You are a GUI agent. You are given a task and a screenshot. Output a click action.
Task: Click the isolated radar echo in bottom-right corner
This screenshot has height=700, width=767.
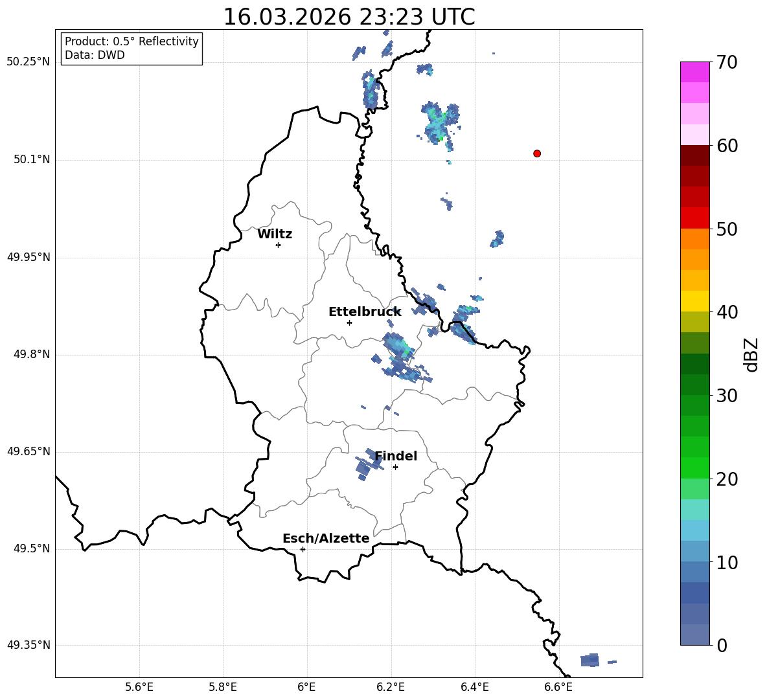[x=590, y=660]
